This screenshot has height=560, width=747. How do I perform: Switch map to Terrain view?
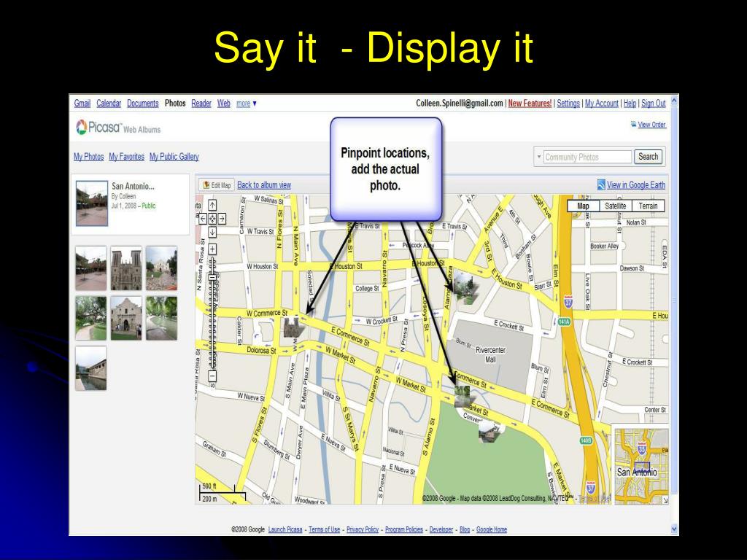(648, 206)
